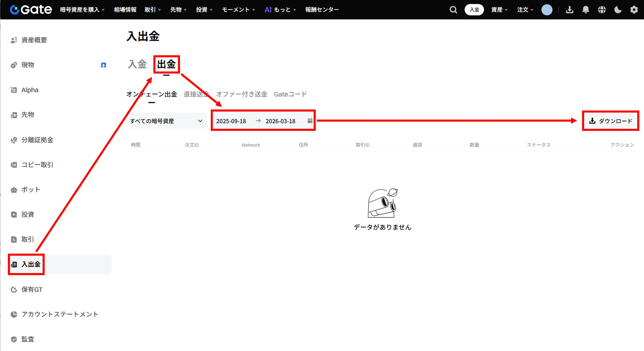This screenshot has width=644, height=351.
Task: Switch to the 直接送金 sub-tab
Action: tap(197, 94)
